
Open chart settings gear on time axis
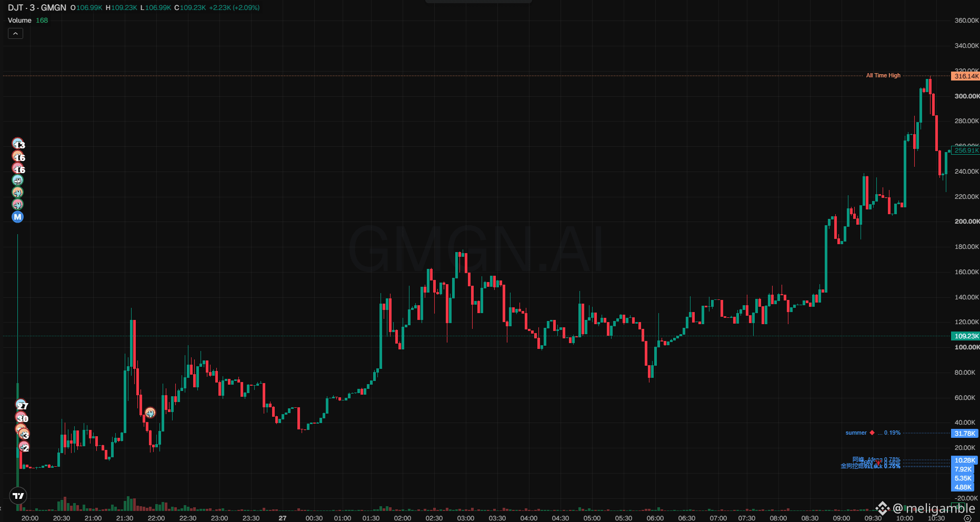pyautogui.click(x=967, y=518)
